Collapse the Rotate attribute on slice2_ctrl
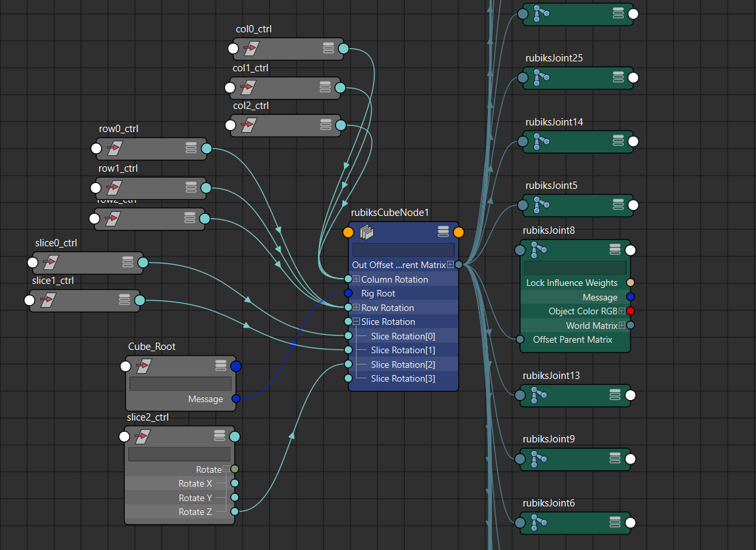 coord(226,469)
